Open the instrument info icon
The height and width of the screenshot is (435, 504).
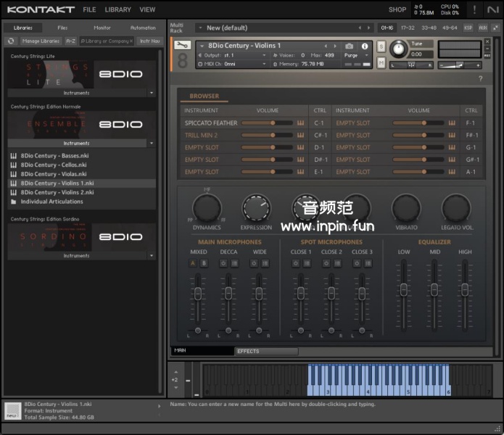pos(364,46)
